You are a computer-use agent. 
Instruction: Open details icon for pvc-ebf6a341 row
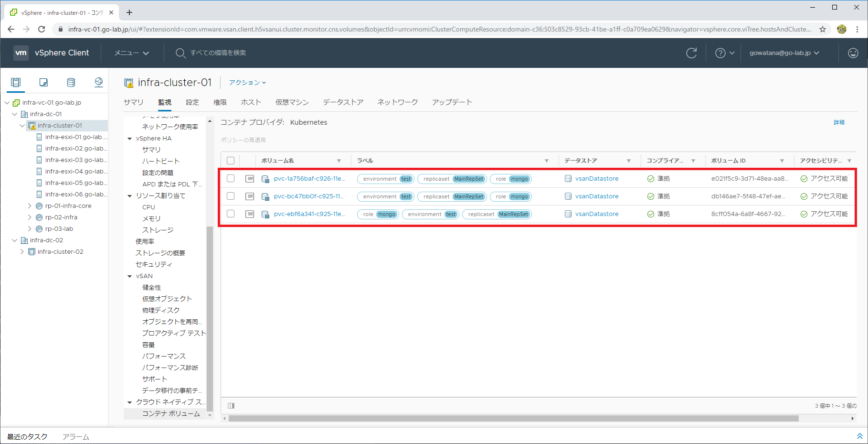click(x=250, y=214)
